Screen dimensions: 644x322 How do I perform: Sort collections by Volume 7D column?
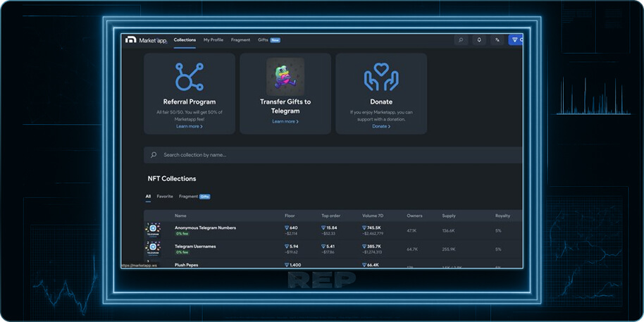pyautogui.click(x=373, y=216)
